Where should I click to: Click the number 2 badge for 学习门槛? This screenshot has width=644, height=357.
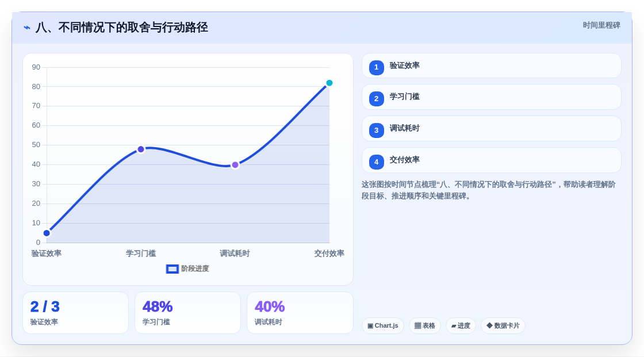tap(376, 99)
